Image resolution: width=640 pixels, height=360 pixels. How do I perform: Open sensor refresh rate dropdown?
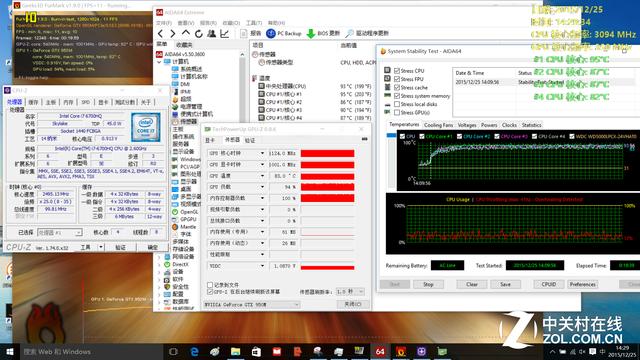350,291
